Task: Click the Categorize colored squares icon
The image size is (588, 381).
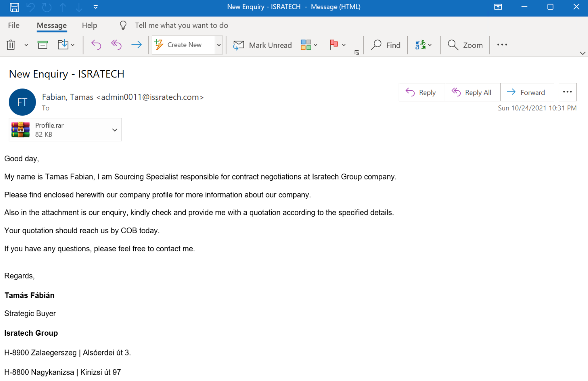Action: 306,45
